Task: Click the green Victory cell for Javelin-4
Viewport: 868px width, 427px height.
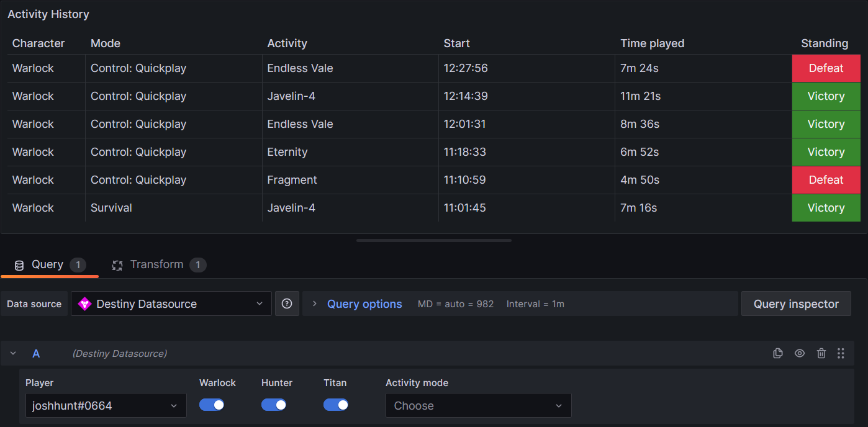Action: tap(826, 96)
